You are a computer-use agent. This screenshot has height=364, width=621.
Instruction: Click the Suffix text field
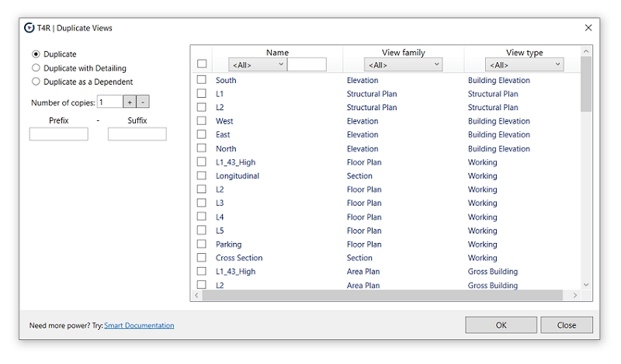click(137, 134)
